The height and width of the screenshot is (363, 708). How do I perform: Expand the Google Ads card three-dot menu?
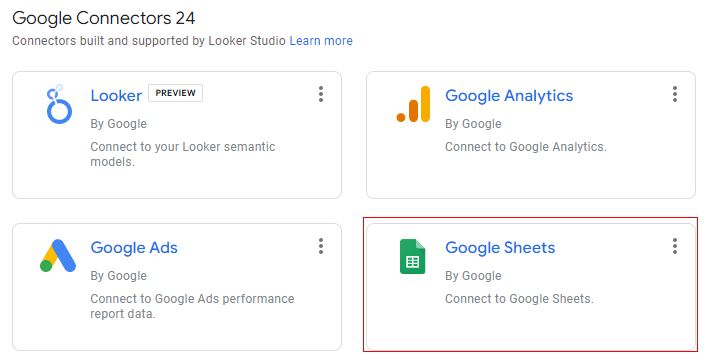[x=321, y=246]
